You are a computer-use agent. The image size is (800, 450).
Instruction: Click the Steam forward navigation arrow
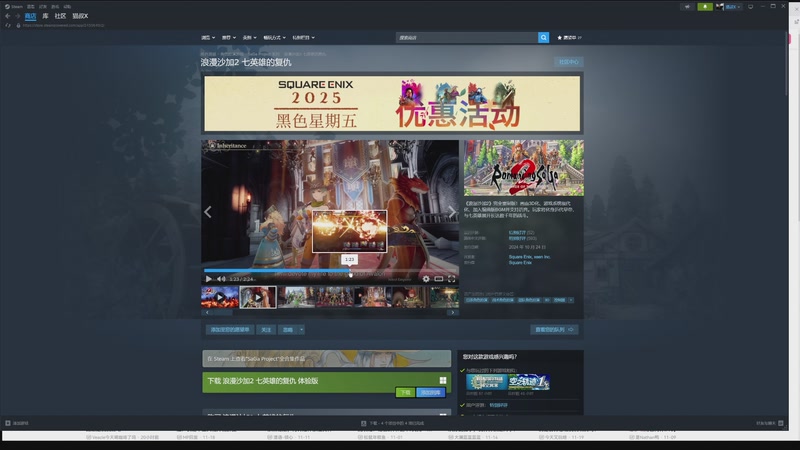pyautogui.click(x=17, y=16)
